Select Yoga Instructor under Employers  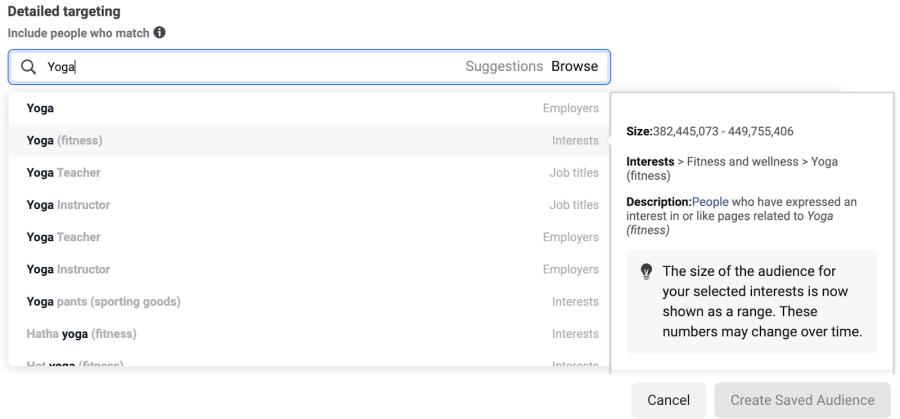[309, 269]
